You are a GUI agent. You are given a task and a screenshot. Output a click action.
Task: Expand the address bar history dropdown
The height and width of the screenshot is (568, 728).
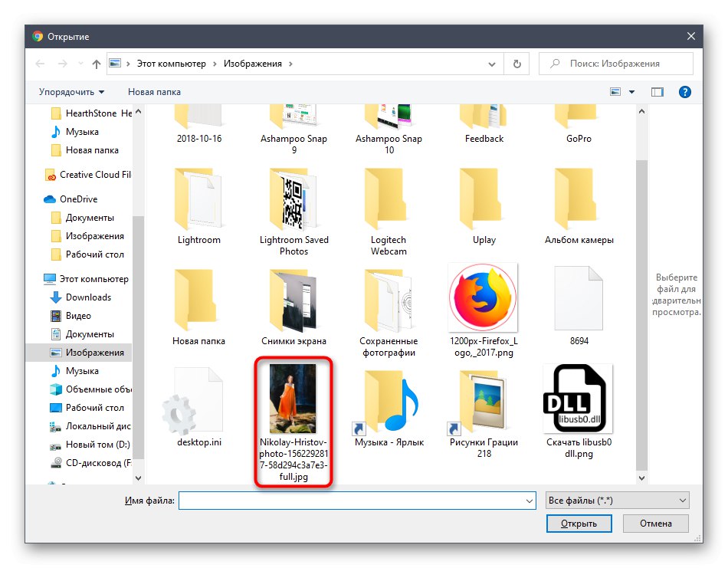[x=492, y=64]
